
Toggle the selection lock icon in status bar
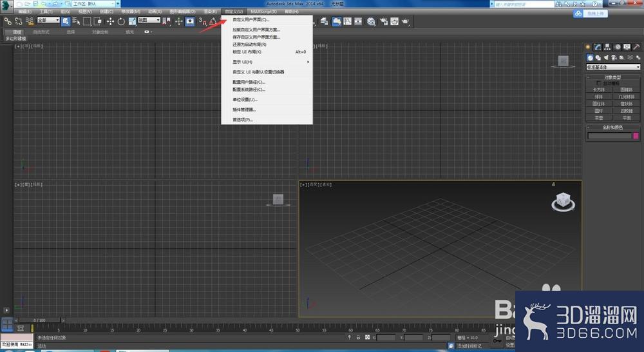(358, 337)
